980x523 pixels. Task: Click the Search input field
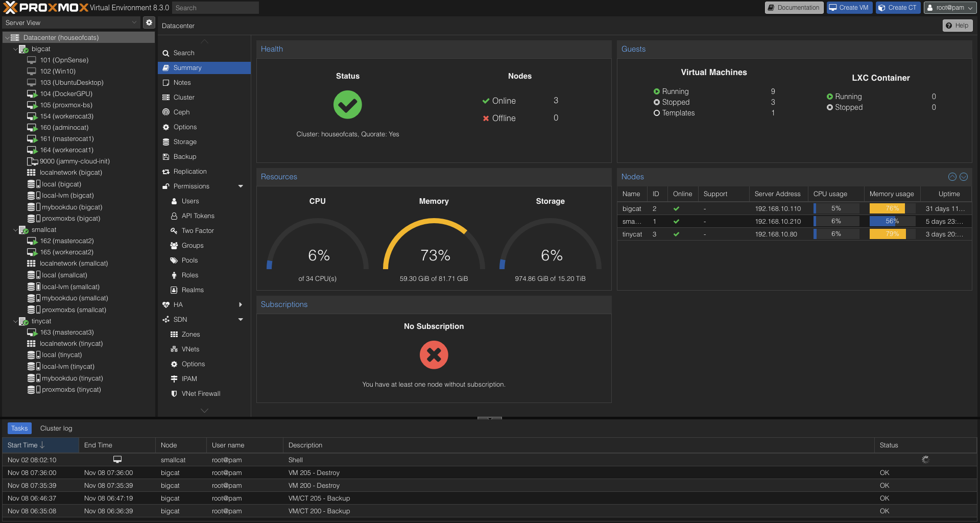[x=215, y=8]
